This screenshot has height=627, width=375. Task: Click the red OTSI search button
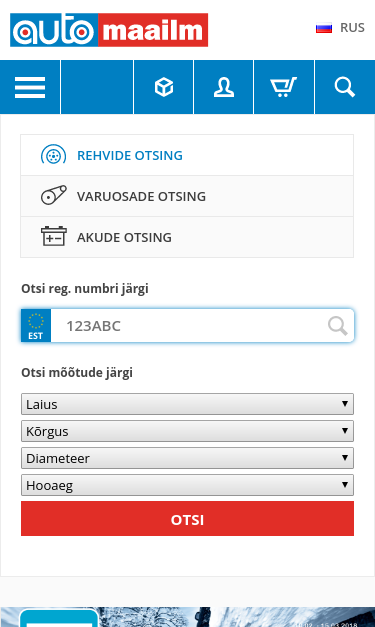[x=188, y=519]
